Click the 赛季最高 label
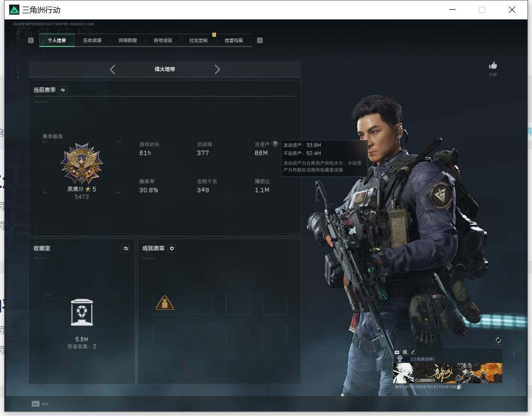The width and height of the screenshot is (532, 416). pos(53,136)
